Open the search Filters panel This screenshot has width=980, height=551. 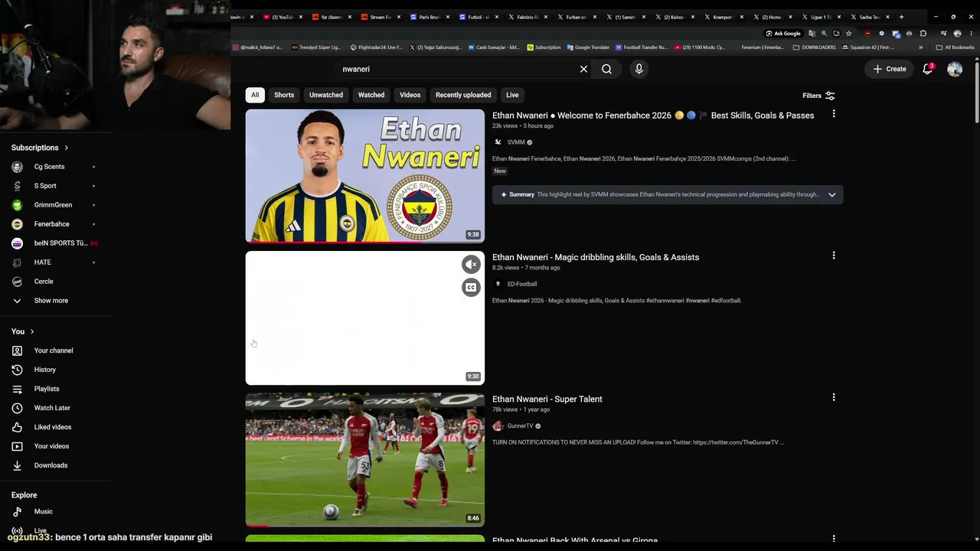818,96
